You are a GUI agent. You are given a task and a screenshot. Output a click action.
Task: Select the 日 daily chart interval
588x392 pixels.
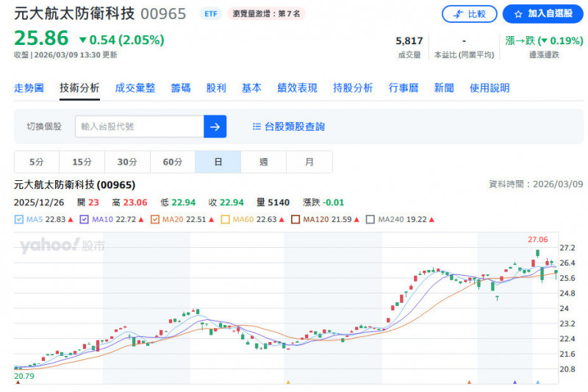click(x=218, y=162)
